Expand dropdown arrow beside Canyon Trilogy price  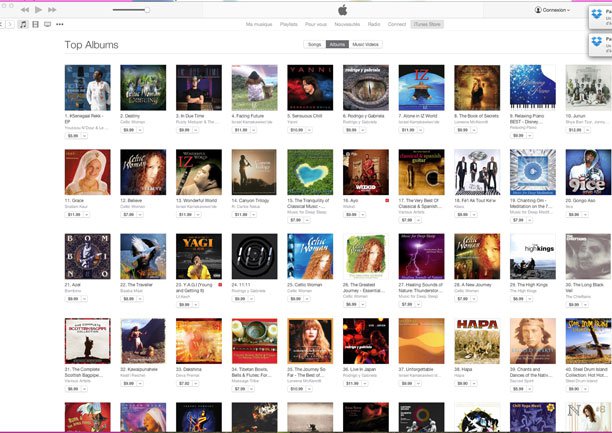[254, 214]
